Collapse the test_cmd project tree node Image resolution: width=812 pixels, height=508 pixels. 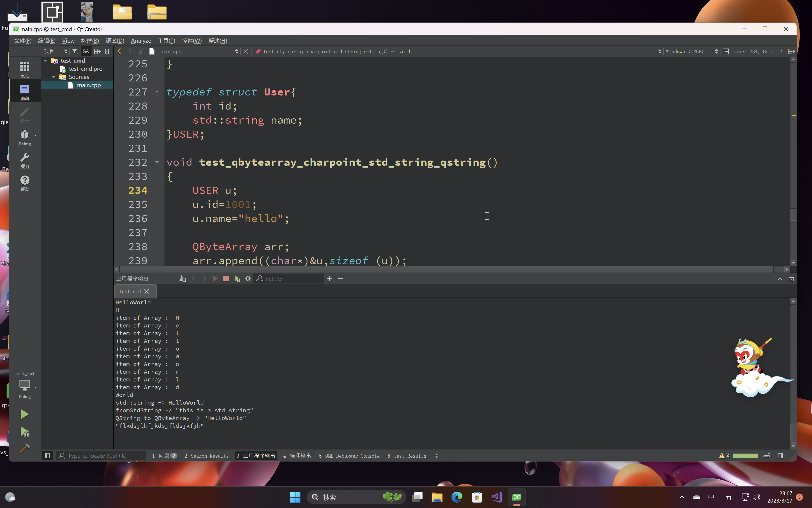(x=45, y=61)
